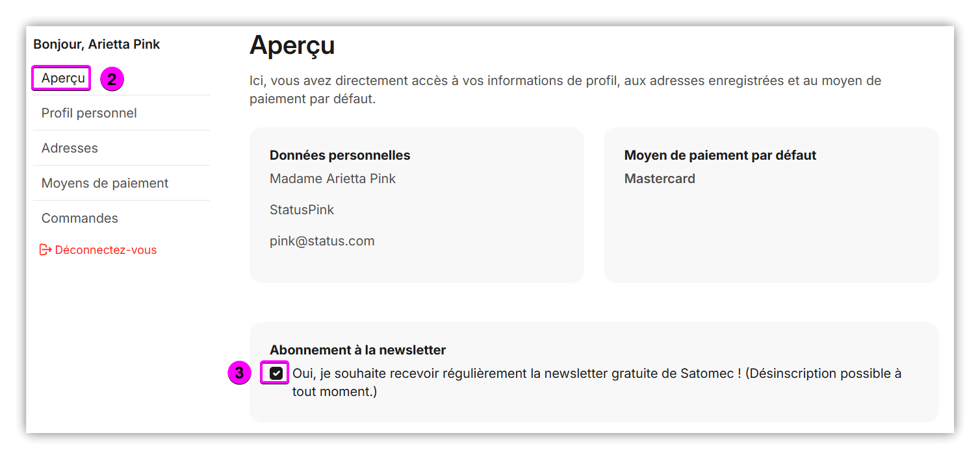Click the pink@status.com email address
Viewport: 980px width, 459px height.
coord(322,241)
